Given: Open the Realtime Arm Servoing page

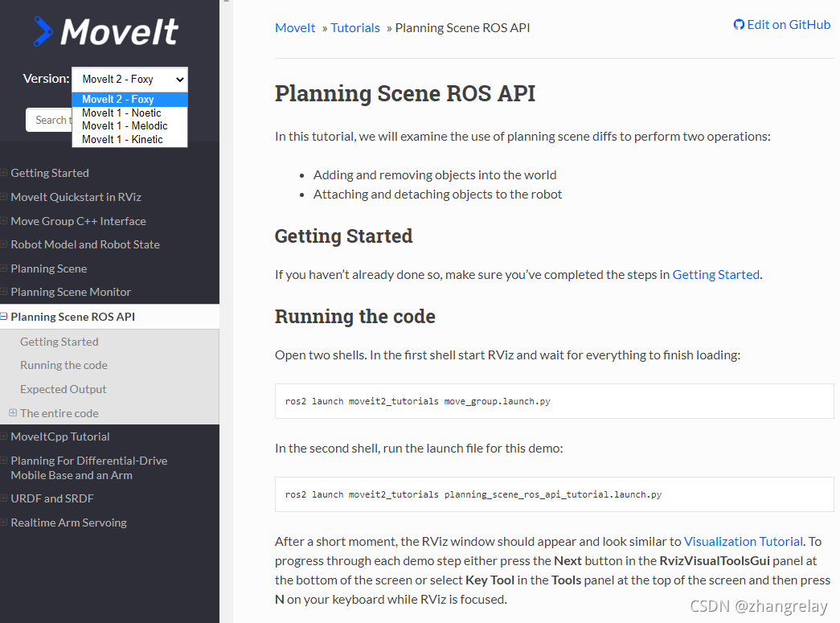Looking at the screenshot, I should pos(68,523).
